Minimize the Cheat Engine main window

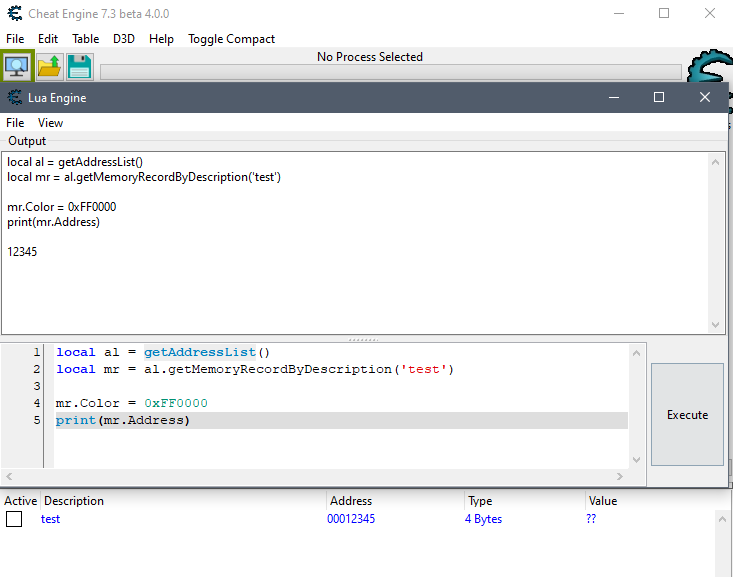(619, 13)
